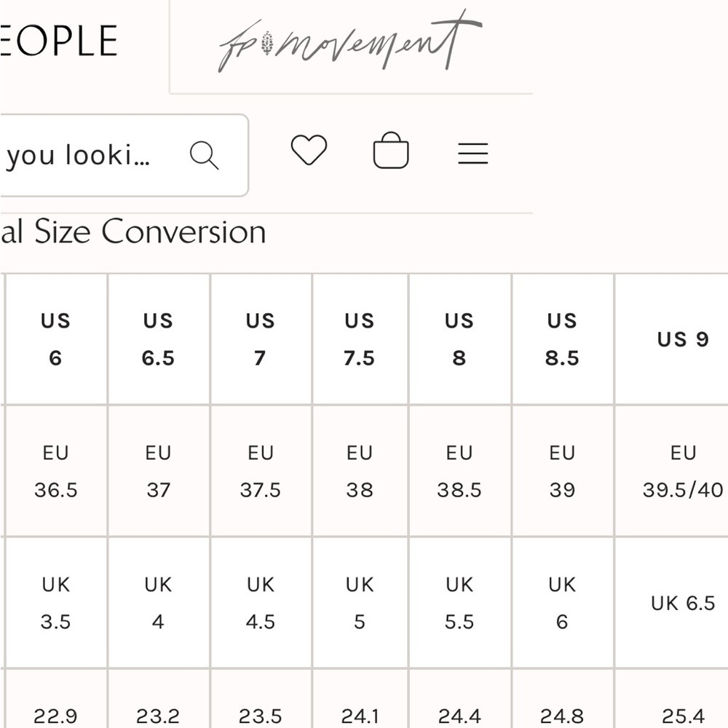Select the US 7 column header
Viewport: 728px width, 728px height.
[x=261, y=339]
